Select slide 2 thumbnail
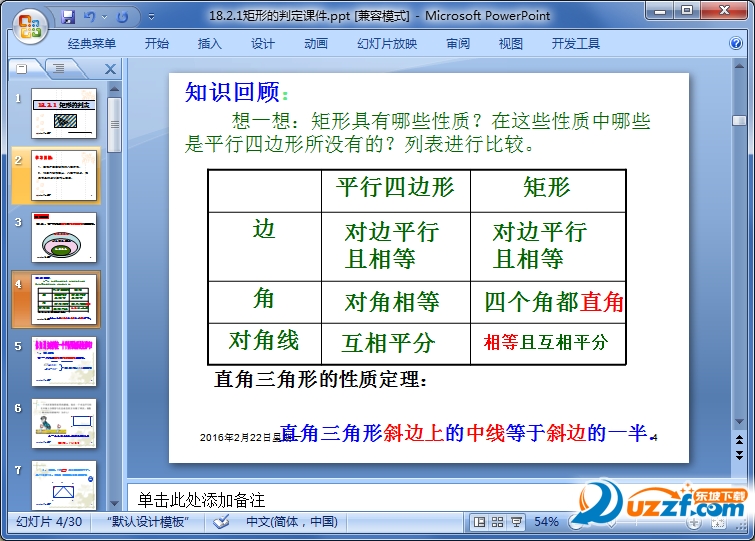The image size is (755, 541). pos(64,175)
